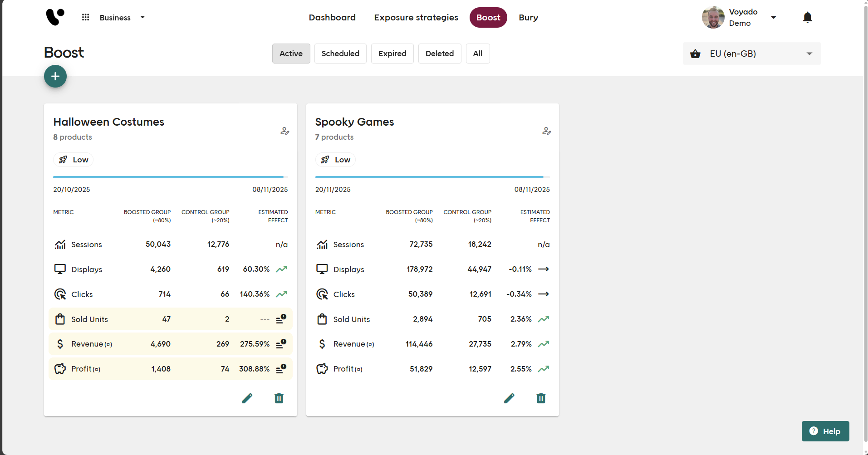Open the EU (en-GB) market selector
The image size is (868, 455).
(x=751, y=54)
